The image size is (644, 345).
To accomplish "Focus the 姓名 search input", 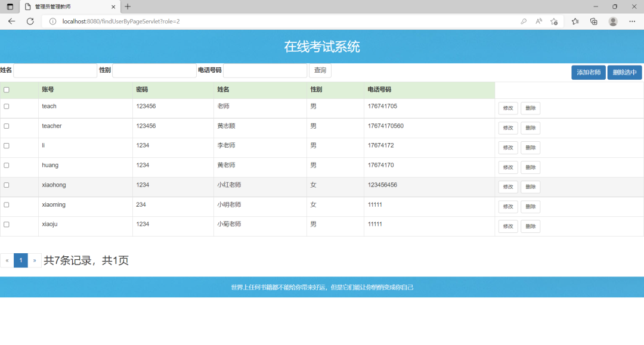I will tap(55, 70).
